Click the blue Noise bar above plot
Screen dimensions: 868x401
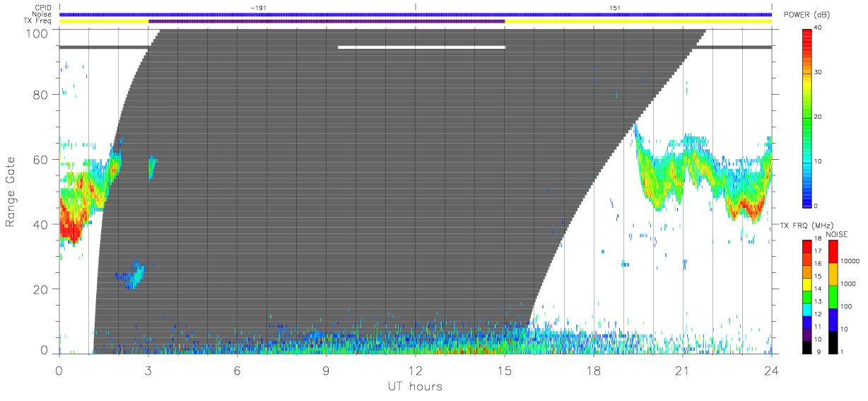[x=415, y=14]
